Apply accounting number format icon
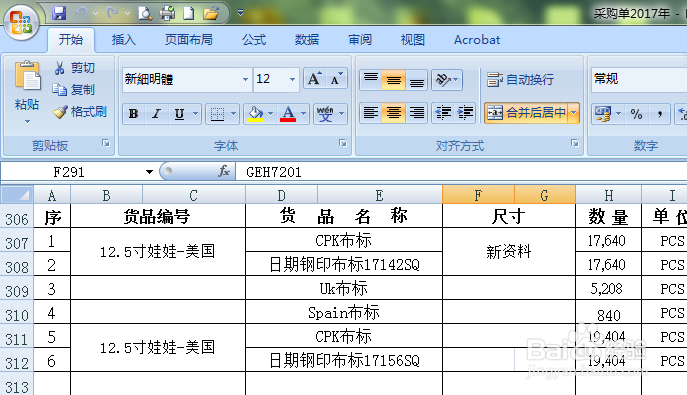The image size is (687, 395). coord(602,114)
